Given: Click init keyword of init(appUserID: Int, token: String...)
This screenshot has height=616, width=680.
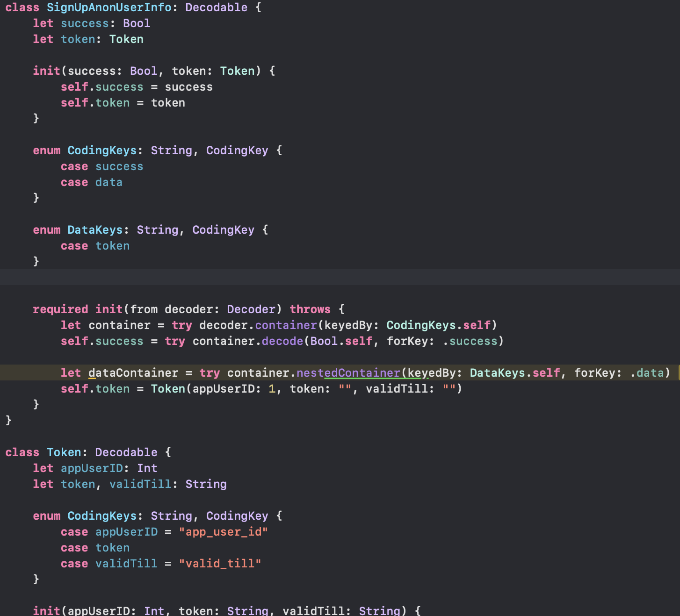Looking at the screenshot, I should coord(47,610).
